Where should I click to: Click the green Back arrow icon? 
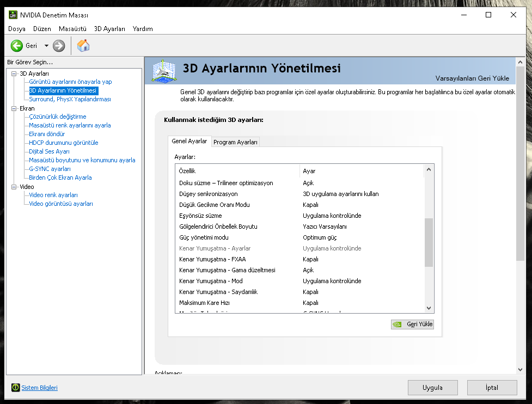17,46
